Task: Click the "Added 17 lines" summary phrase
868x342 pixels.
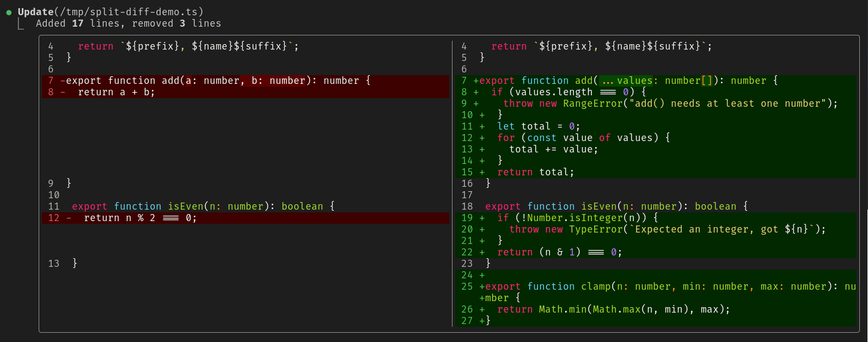Action: click(78, 23)
